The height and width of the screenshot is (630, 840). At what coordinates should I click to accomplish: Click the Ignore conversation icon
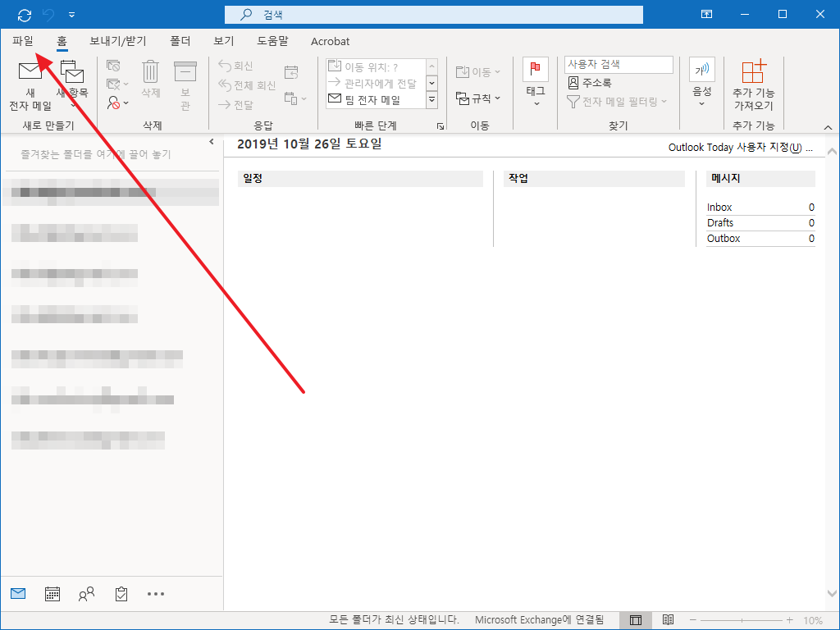[113, 66]
